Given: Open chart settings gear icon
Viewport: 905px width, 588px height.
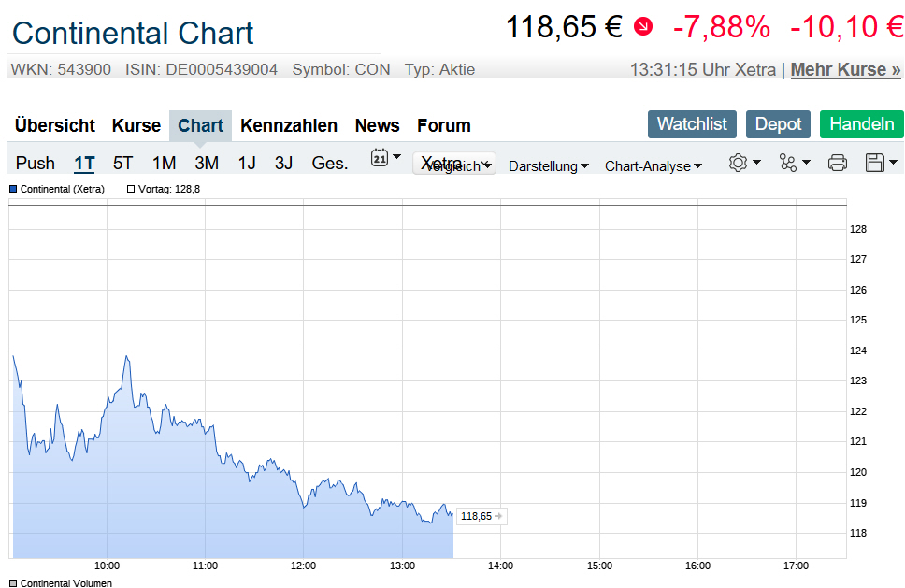Looking at the screenshot, I should coord(738,163).
